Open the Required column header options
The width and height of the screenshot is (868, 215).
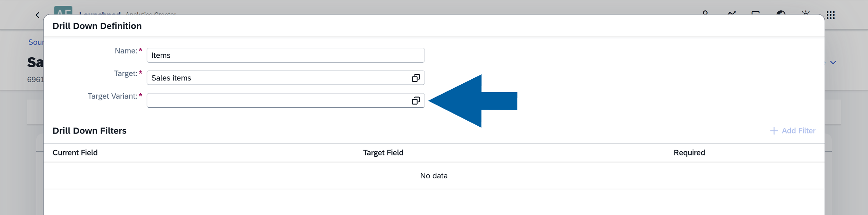click(689, 152)
